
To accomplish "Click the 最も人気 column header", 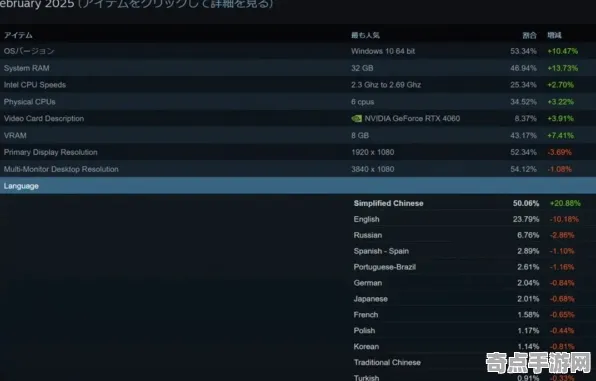I will [365, 35].
